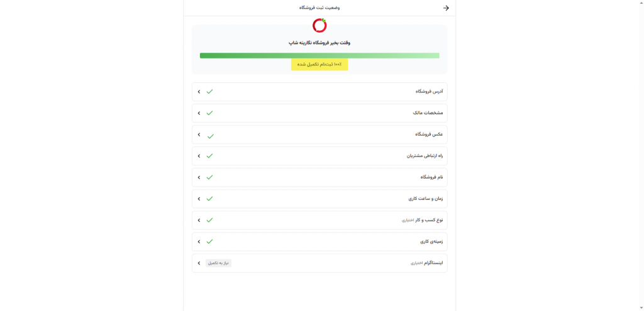The image size is (644, 311).
Task: Click green checkmark beside نام فروشگاه
Action: (209, 177)
